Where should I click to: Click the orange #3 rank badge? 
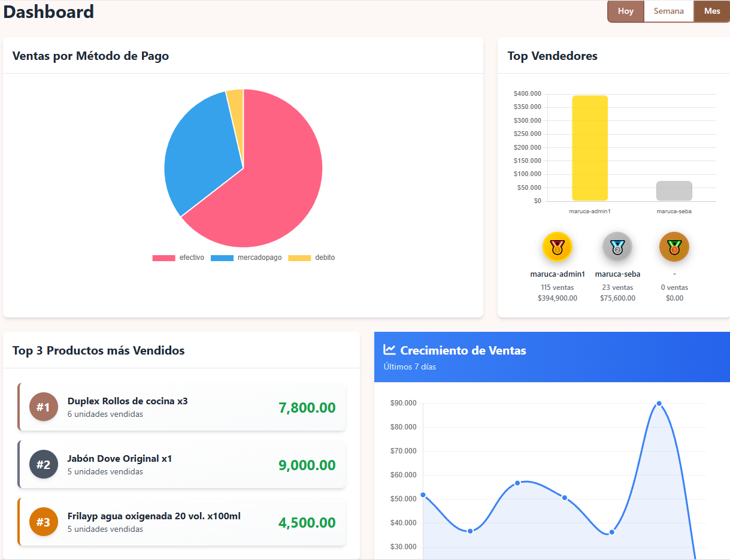point(44,522)
